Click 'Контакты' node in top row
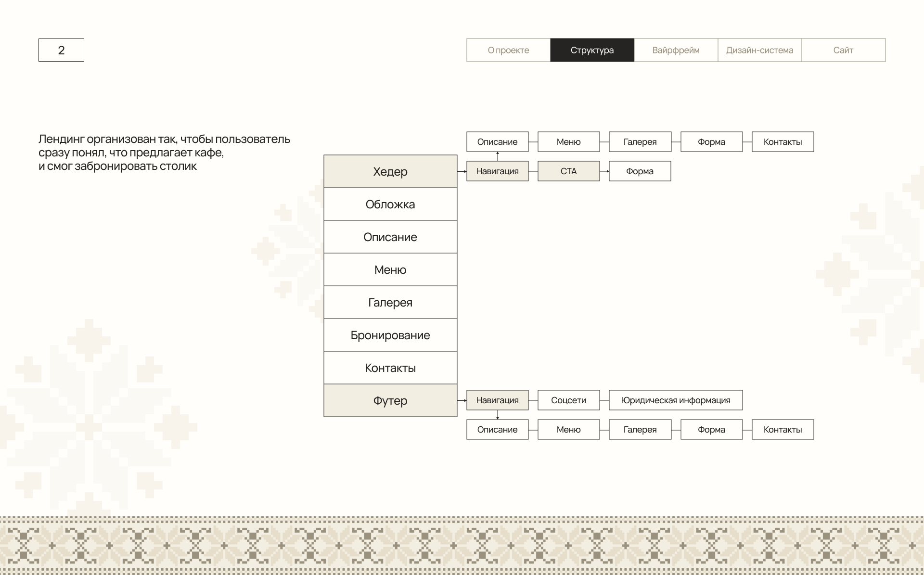 coord(783,142)
